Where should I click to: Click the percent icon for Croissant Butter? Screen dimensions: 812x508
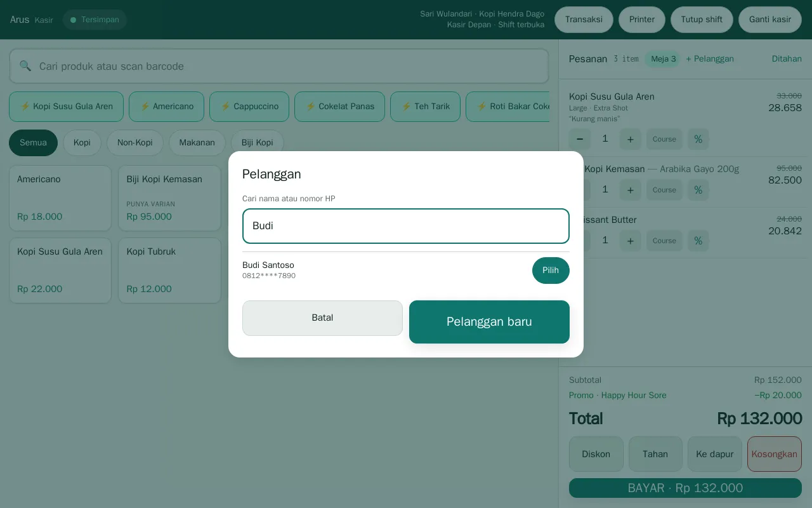click(698, 241)
